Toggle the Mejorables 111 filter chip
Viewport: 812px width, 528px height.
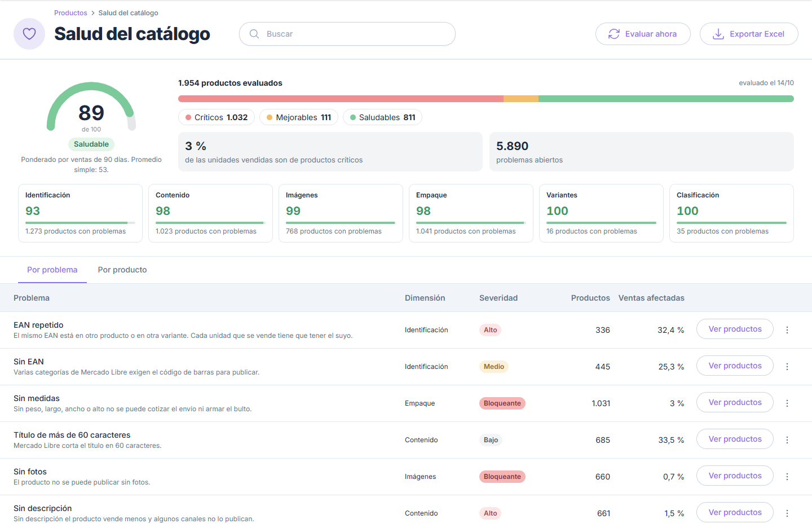tap(299, 117)
